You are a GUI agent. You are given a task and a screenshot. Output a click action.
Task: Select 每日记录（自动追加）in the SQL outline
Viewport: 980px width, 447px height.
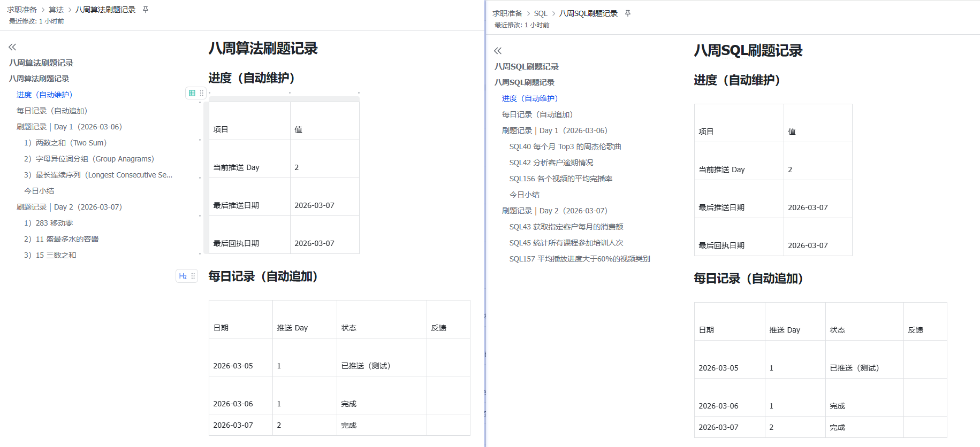[x=537, y=114]
